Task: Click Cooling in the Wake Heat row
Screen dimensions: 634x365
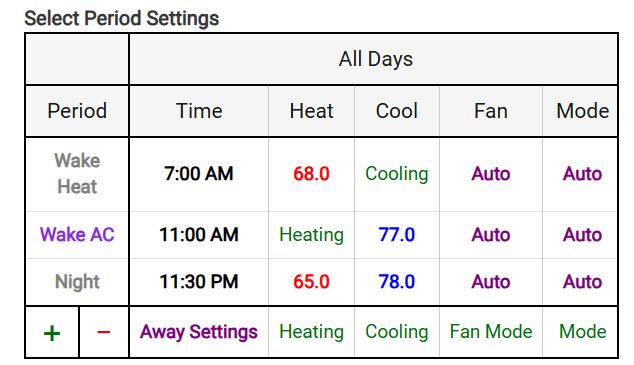Action: pos(397,174)
